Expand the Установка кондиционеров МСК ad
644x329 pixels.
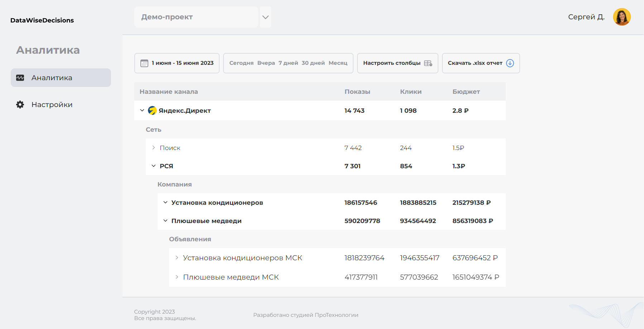coord(177,258)
